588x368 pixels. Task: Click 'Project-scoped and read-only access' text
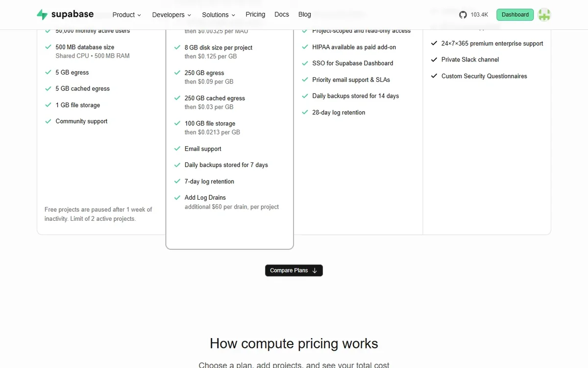[x=362, y=30]
